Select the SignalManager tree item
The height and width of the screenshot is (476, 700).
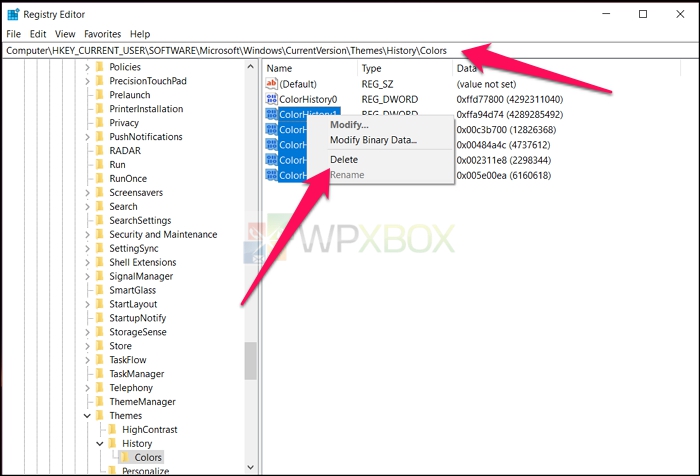[141, 276]
